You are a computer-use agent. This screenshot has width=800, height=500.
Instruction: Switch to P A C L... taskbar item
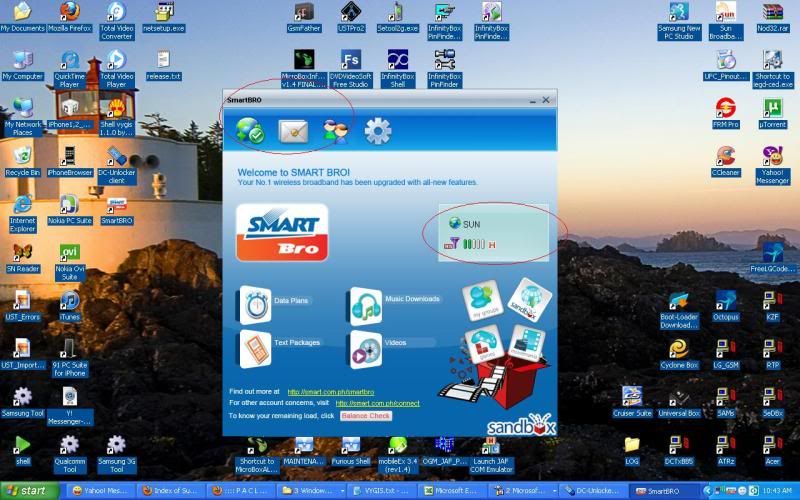point(241,491)
